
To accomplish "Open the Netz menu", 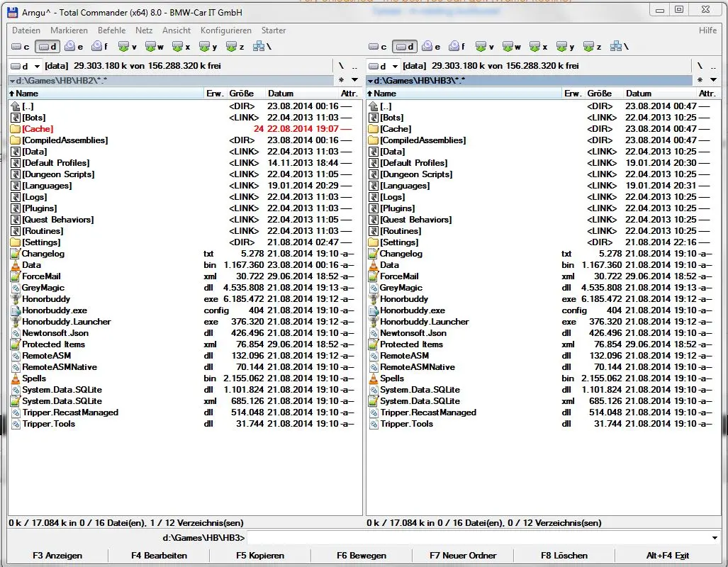I will pyautogui.click(x=144, y=30).
